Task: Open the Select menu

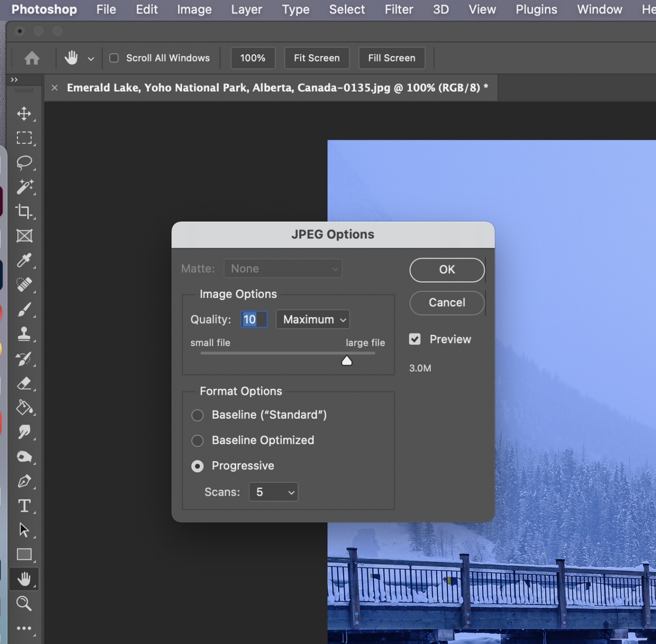Action: click(347, 9)
